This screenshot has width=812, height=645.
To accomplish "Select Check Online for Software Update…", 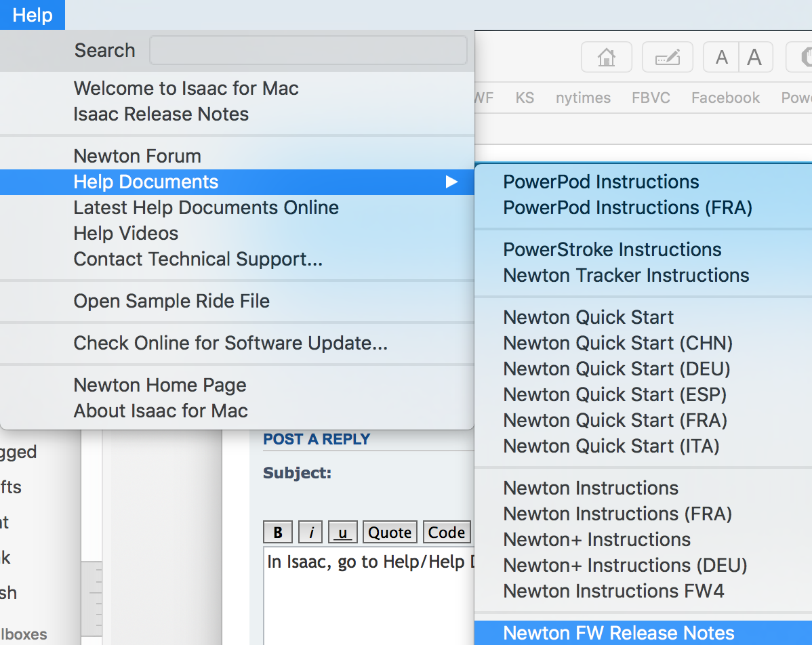I will 237,344.
